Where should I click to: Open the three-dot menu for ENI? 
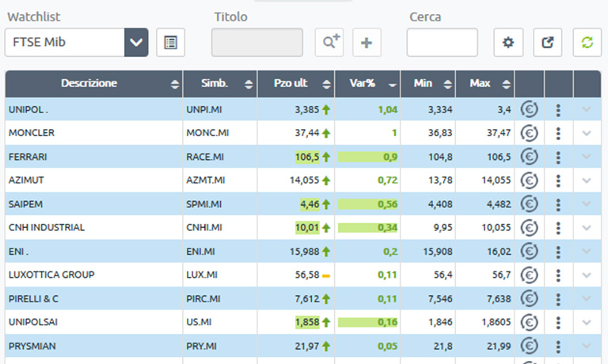558,252
